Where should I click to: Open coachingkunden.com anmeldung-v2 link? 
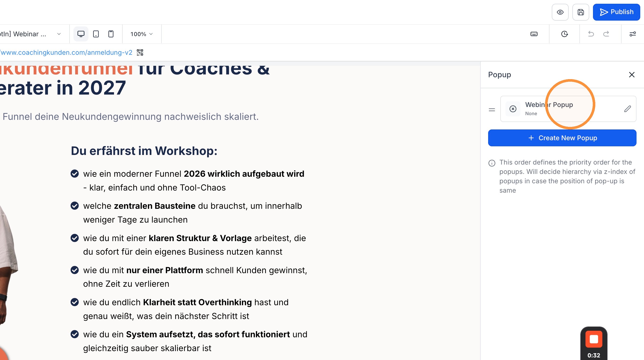click(x=66, y=52)
